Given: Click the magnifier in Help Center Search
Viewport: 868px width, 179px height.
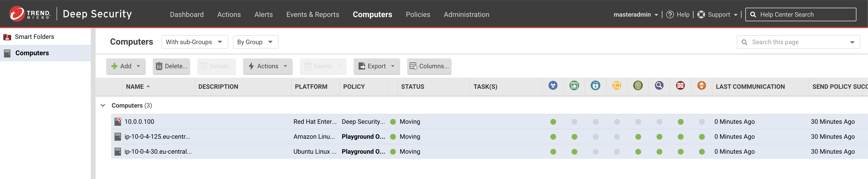Looking at the screenshot, I should [x=753, y=14].
